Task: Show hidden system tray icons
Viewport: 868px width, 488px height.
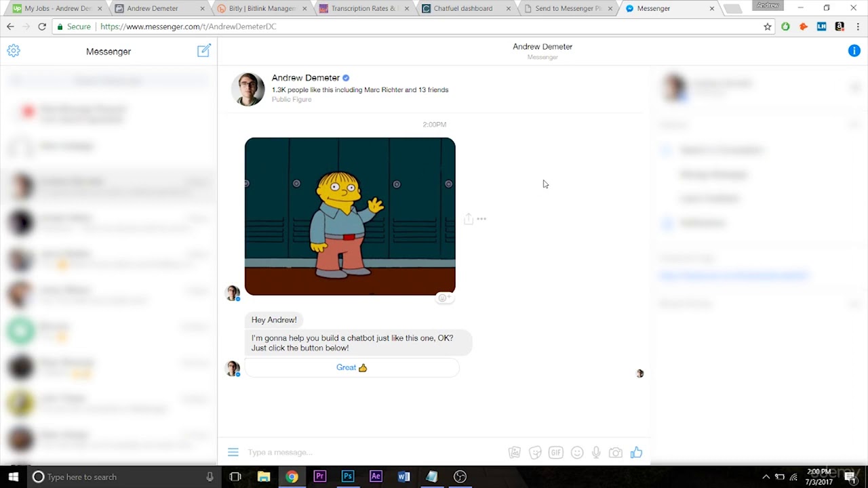Action: point(766,476)
